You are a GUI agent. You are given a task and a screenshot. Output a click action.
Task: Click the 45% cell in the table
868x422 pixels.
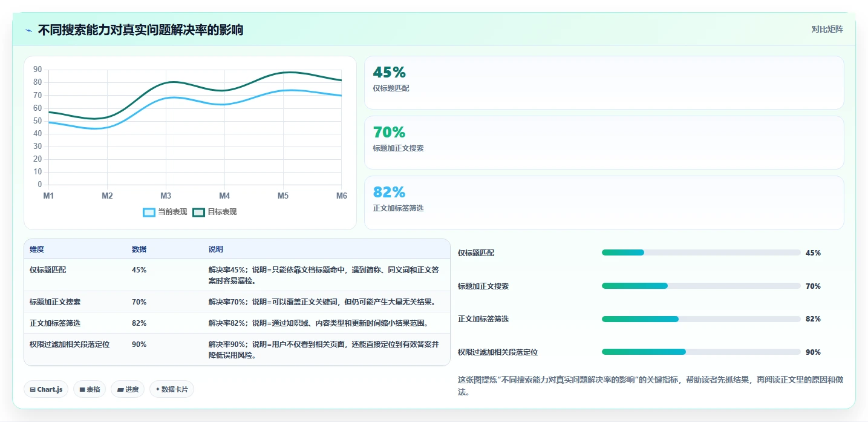(x=139, y=270)
